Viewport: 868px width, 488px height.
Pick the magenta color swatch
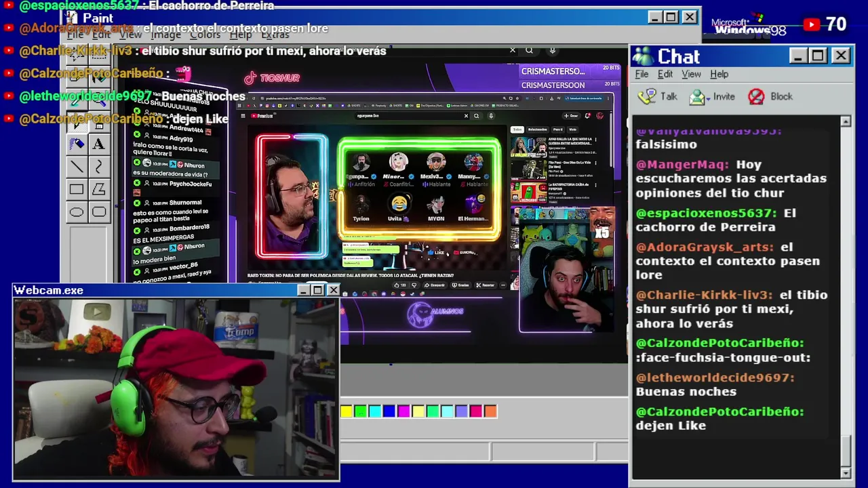[403, 411]
